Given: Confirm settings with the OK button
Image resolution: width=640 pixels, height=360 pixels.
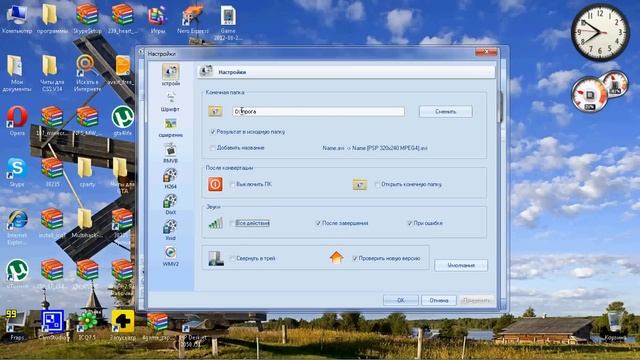Looking at the screenshot, I should coord(401,300).
